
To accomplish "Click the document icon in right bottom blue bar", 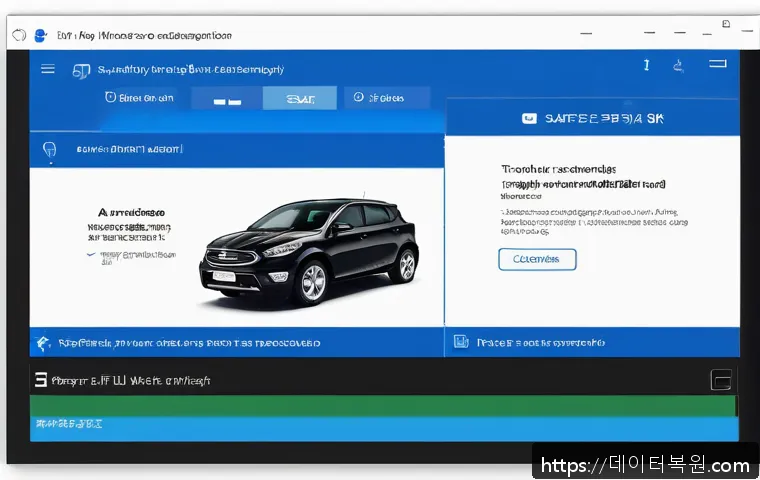I will pos(461,342).
